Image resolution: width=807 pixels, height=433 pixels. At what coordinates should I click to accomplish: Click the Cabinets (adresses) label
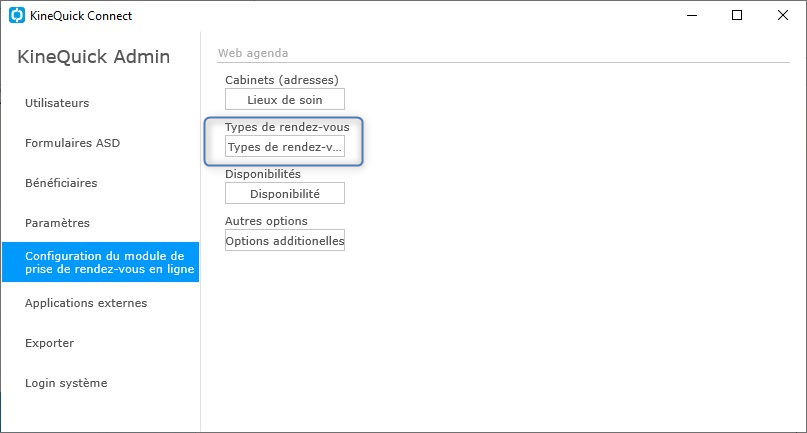(x=282, y=80)
